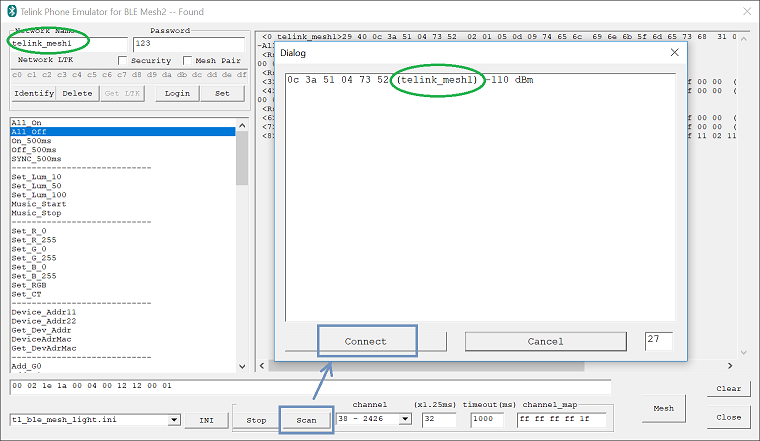Click the command list scrollbar thumb
This screenshot has height=441, width=760.
pyautogui.click(x=242, y=158)
